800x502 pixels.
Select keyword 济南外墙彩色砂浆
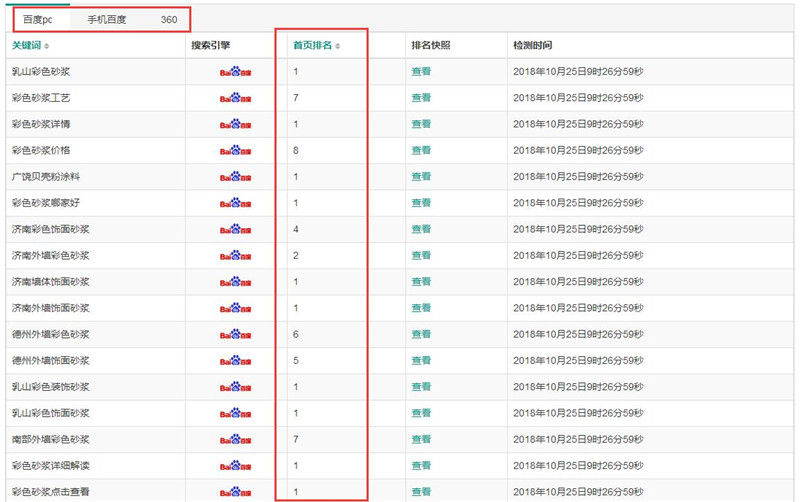[x=51, y=256]
